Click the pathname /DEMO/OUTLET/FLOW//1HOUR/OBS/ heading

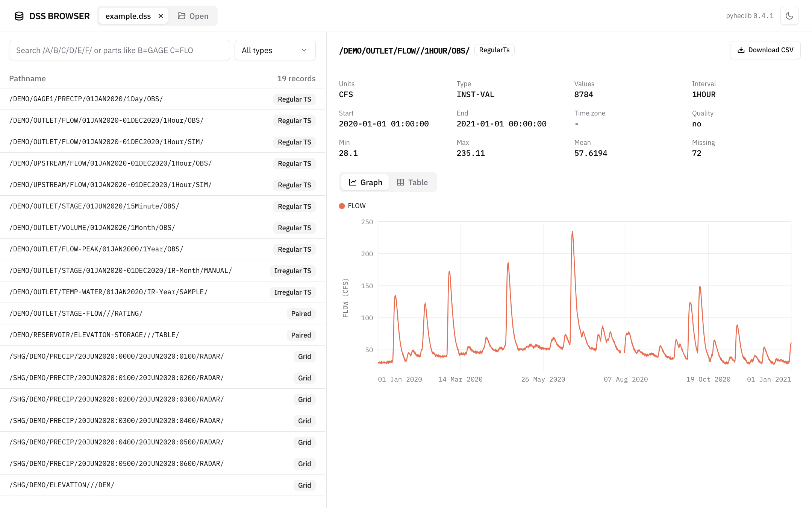(404, 51)
